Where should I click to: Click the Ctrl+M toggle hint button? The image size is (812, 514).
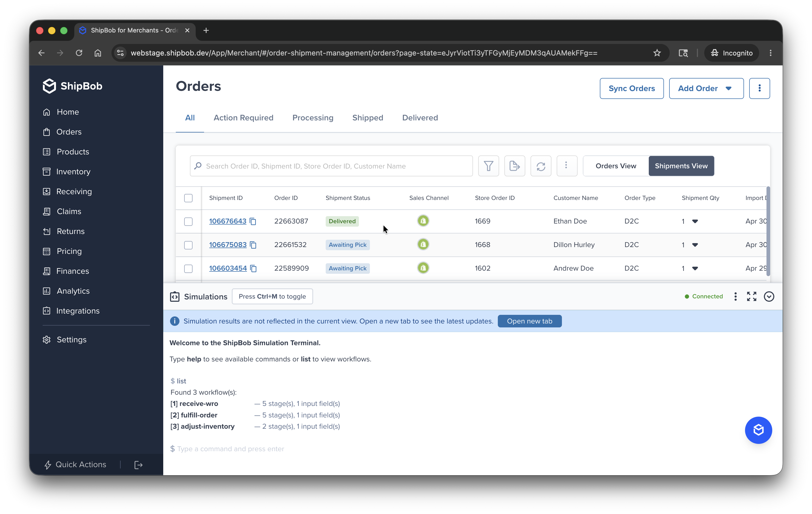[272, 297]
